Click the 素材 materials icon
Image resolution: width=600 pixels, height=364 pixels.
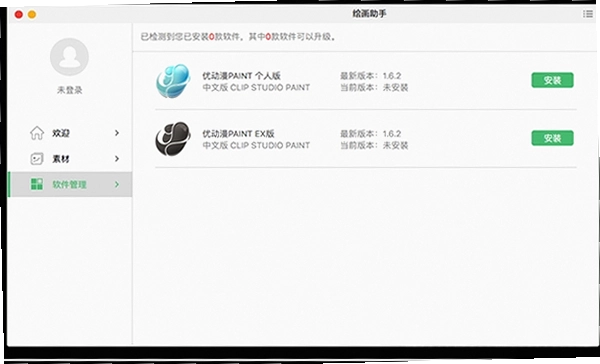(x=37, y=158)
